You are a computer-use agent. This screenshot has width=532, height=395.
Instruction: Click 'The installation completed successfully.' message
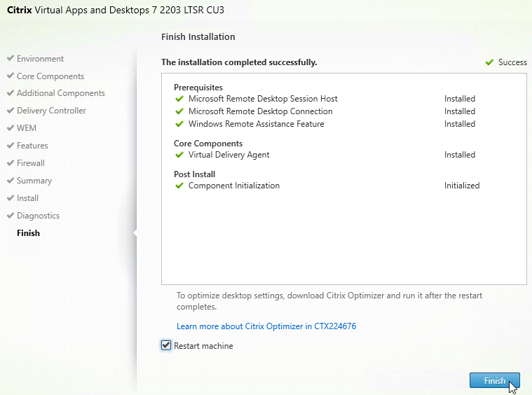[239, 62]
